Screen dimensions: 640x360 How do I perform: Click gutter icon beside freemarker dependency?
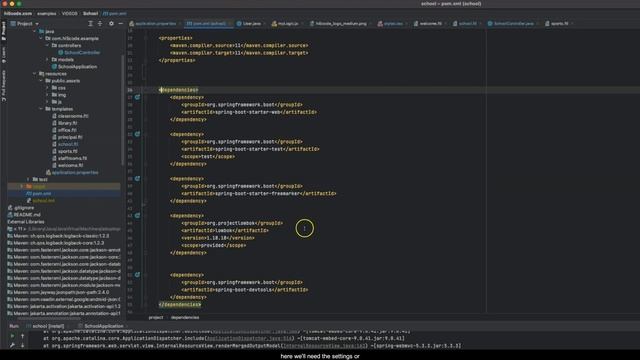coord(138,178)
